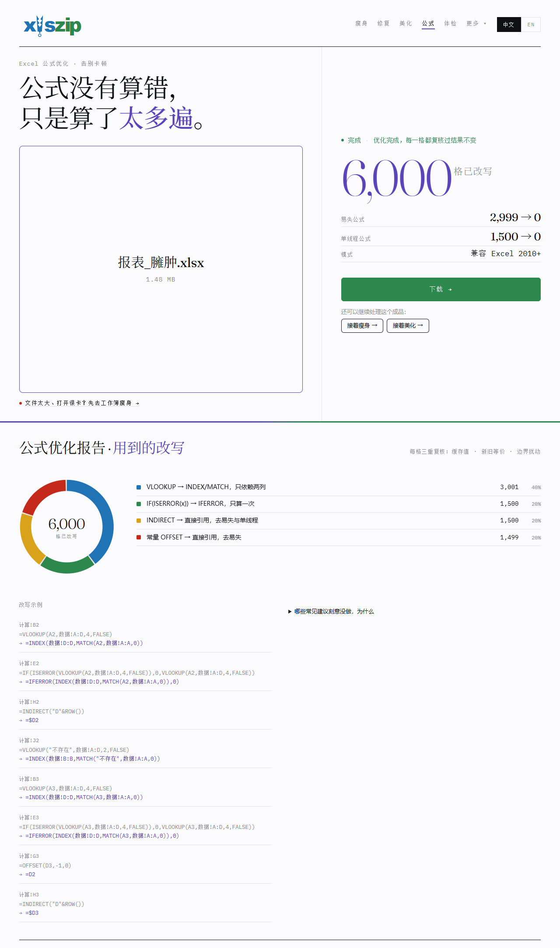Select the 常量 OFFSET → 直接引用 row text
The width and height of the screenshot is (560, 948).
point(194,537)
